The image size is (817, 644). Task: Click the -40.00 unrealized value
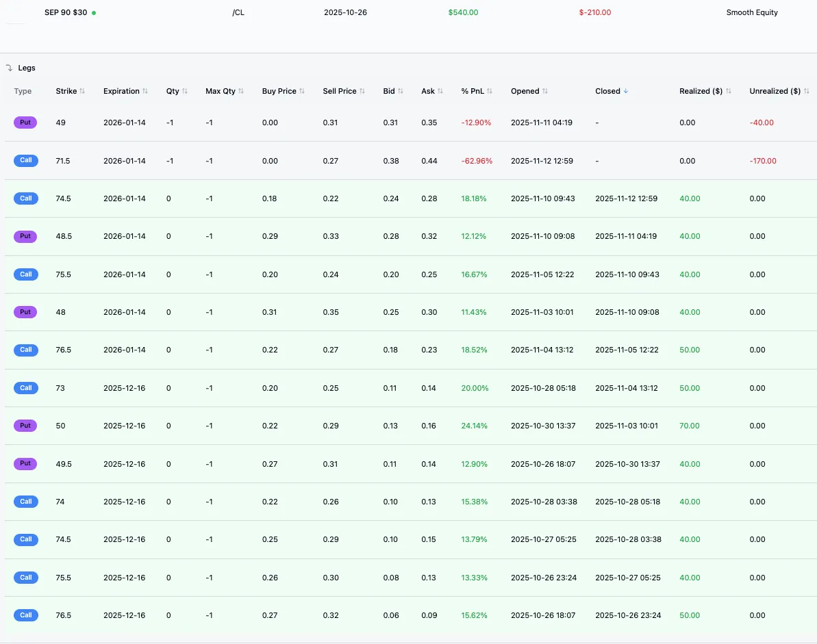coord(762,123)
